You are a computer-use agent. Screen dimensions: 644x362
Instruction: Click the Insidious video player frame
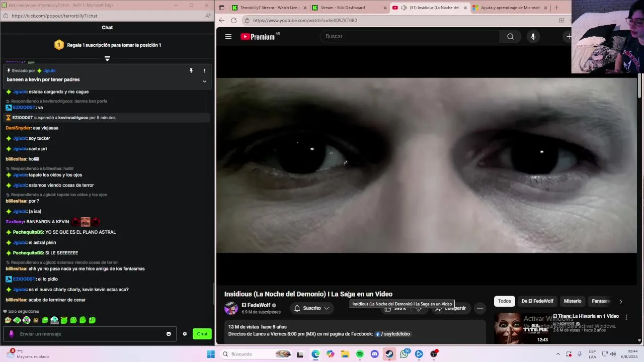point(426,165)
